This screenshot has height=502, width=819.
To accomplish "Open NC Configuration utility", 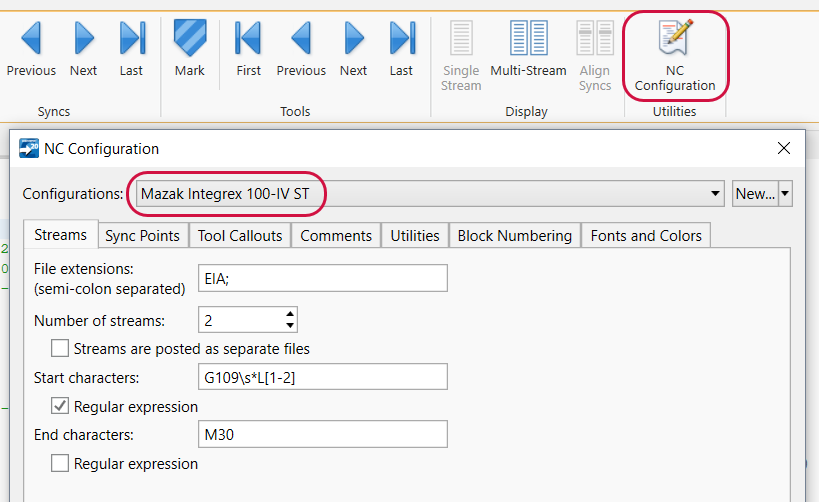I will (x=675, y=56).
